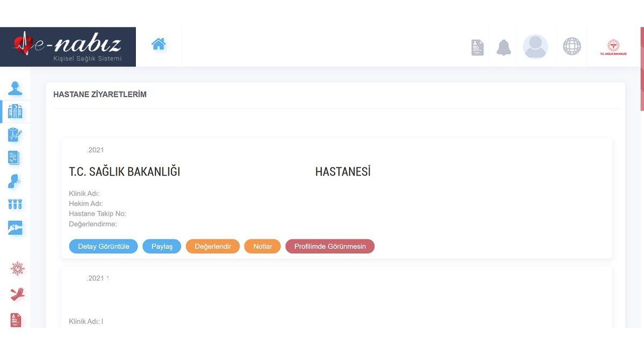Select the symptoms icon showing coughing person

(14, 181)
